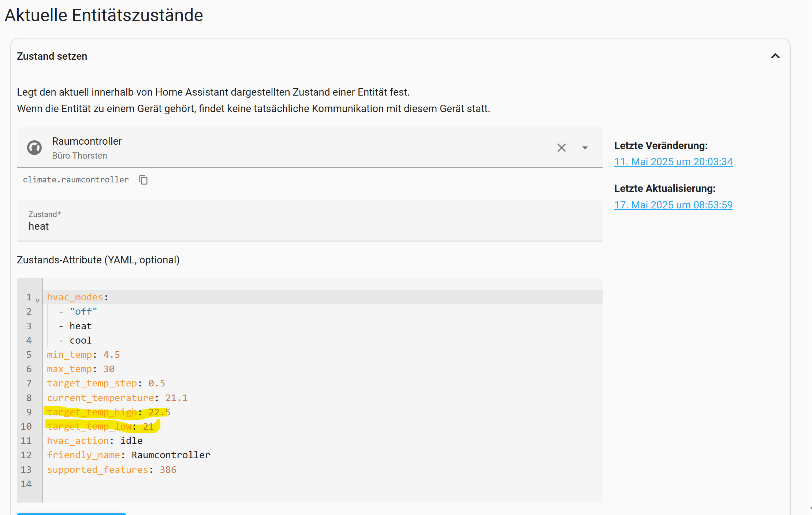Viewport: 812px width, 515px height.
Task: Select line number 8 in the gutter
Action: pos(29,398)
